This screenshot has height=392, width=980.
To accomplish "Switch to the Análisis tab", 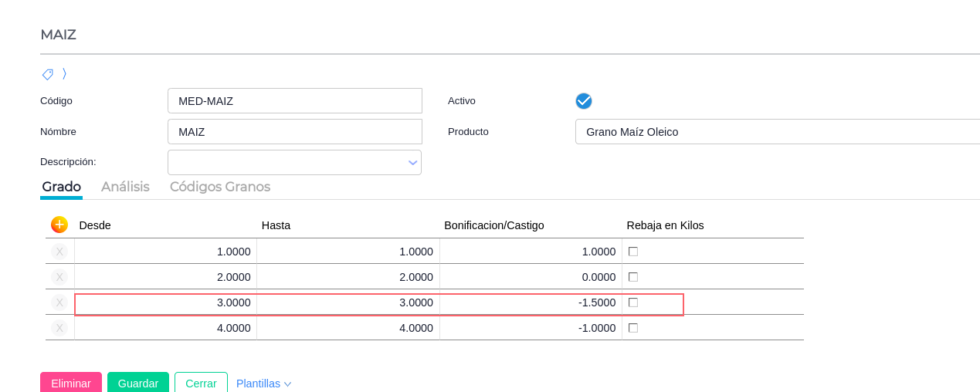I will [125, 187].
